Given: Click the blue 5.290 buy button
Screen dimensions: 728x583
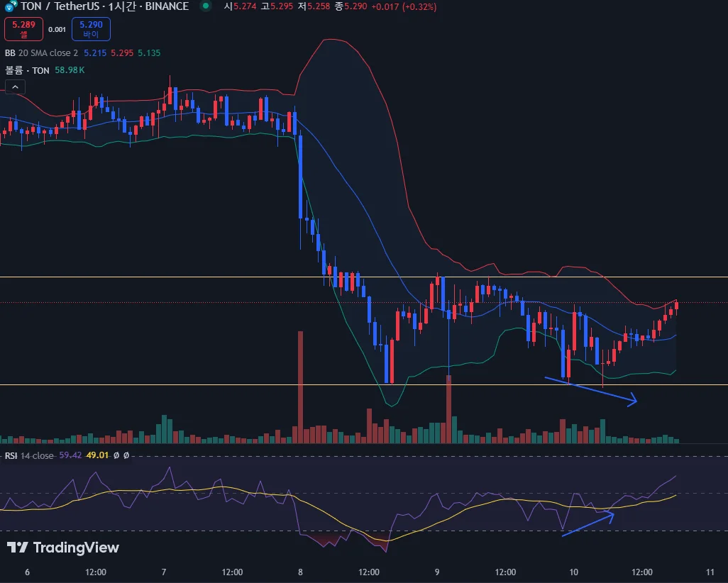Looking at the screenshot, I should (91, 29).
